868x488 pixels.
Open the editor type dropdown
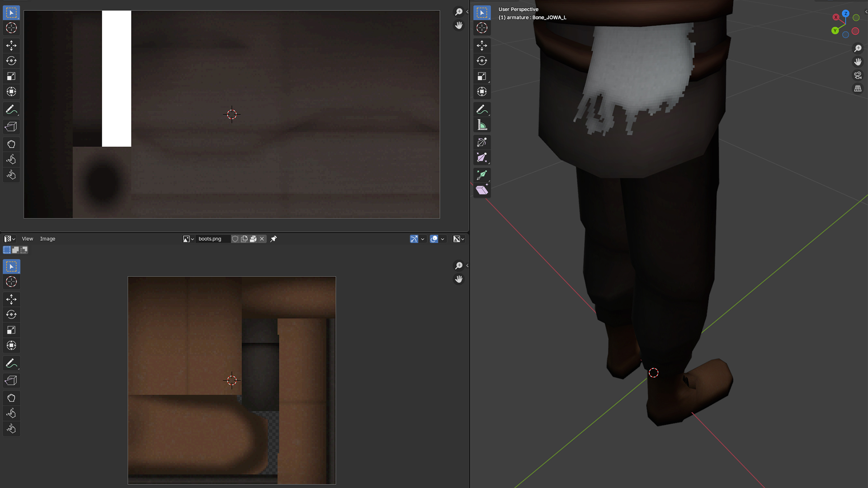(x=9, y=239)
